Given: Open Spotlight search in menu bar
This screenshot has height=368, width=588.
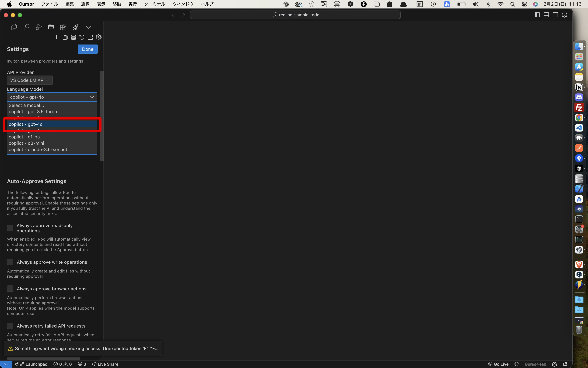Looking at the screenshot, I should (512, 4).
